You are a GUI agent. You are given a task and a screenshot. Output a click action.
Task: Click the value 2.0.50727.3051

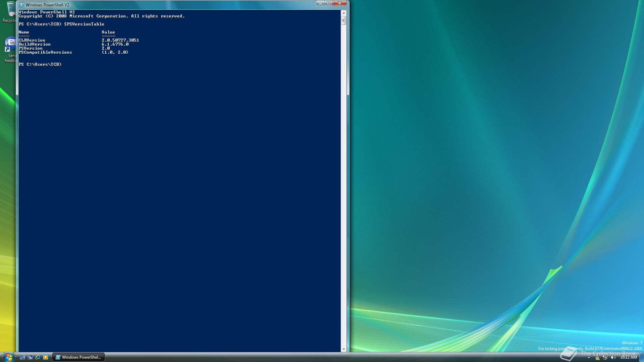pyautogui.click(x=120, y=40)
